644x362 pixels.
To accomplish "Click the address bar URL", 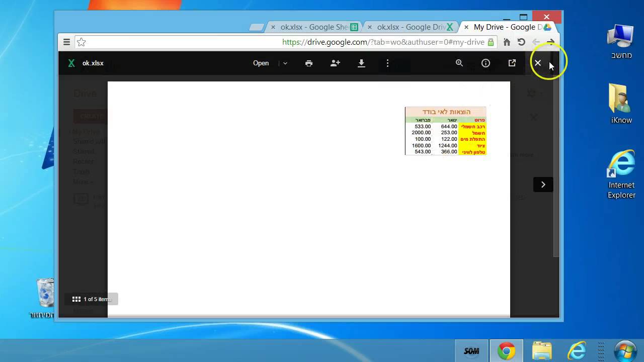I will pyautogui.click(x=383, y=42).
